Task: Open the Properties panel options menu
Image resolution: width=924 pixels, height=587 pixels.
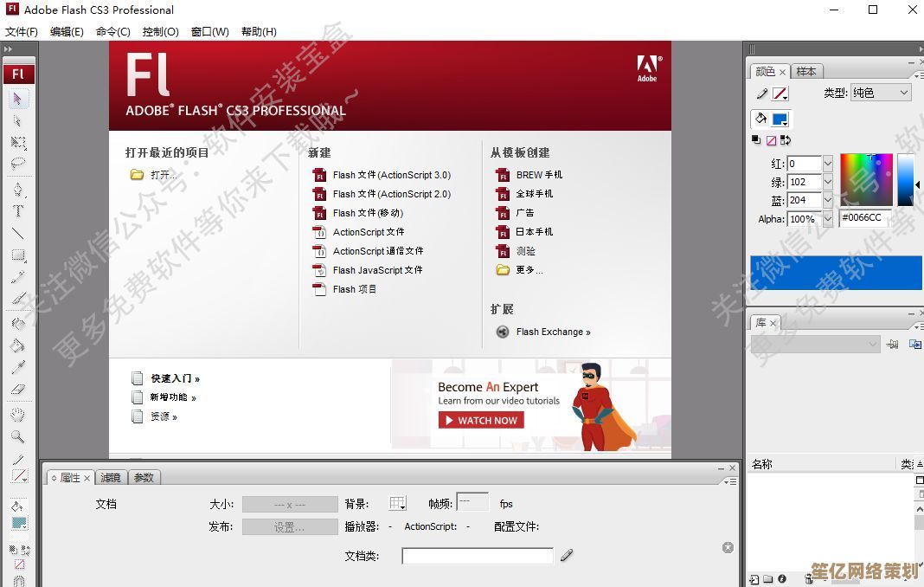Action: point(731,482)
